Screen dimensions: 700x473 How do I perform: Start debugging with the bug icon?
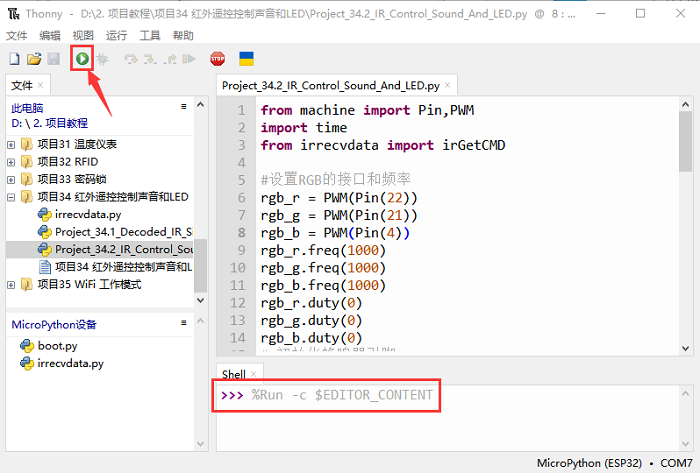click(x=102, y=59)
